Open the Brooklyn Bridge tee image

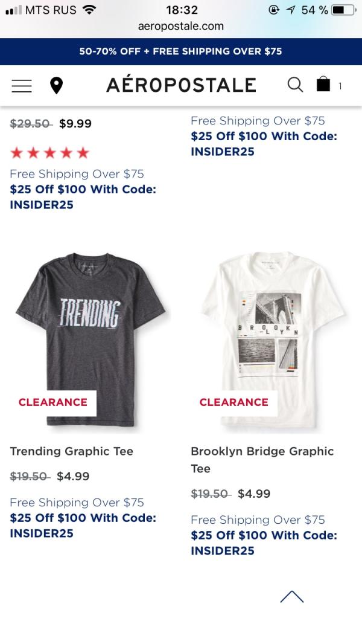point(271,326)
